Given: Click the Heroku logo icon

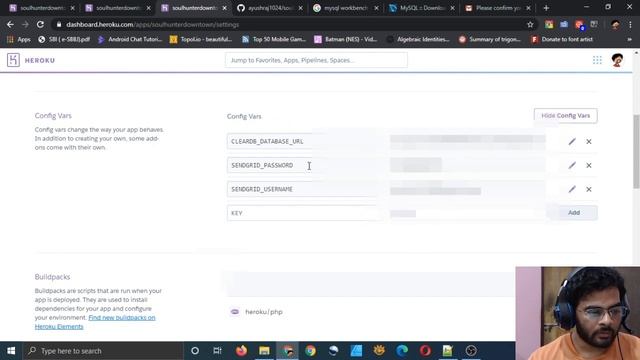Looking at the screenshot, I should pyautogui.click(x=13, y=60).
